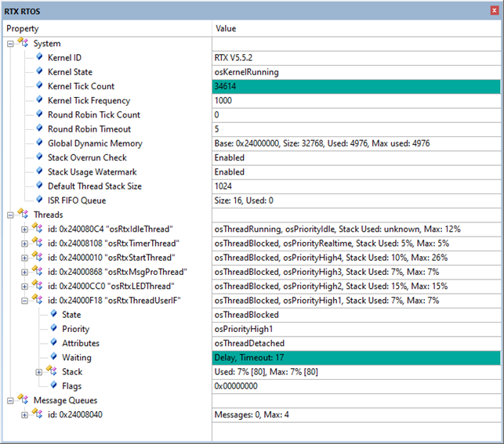The height and width of the screenshot is (444, 504).
Task: Expand the osRtxStartThread entry
Action: click(24, 258)
